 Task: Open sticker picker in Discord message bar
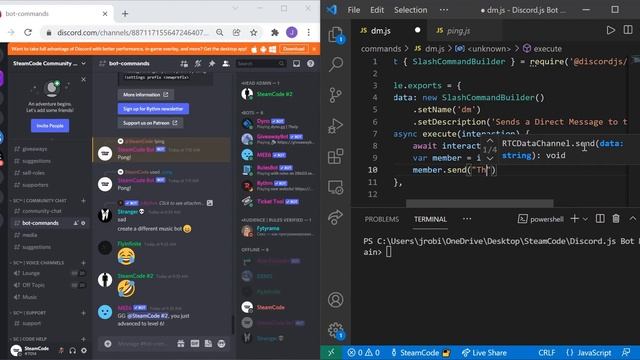(208, 344)
